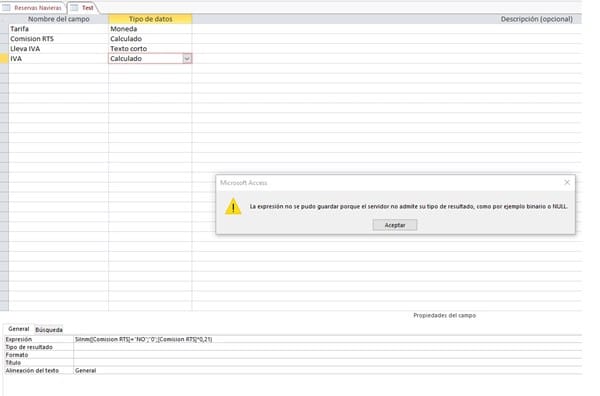Click the Tipo de resultado property field
The image size is (600, 396).
pyautogui.click(x=328, y=347)
